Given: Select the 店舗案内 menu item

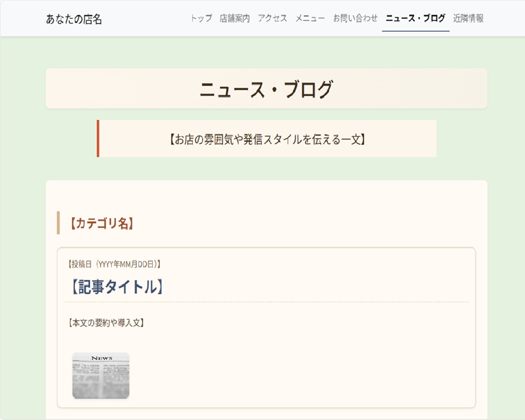Looking at the screenshot, I should 234,18.
